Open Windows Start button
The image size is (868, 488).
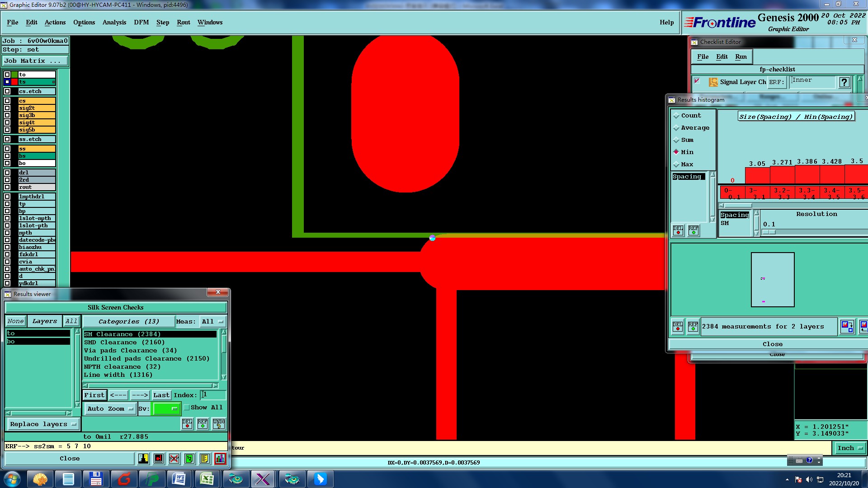[12, 479]
